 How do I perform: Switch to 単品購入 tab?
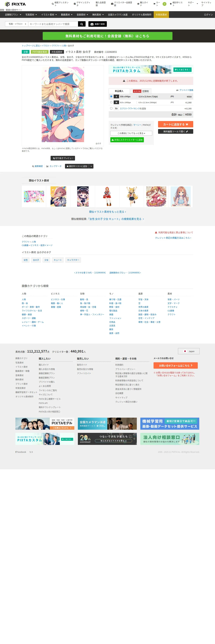pos(119,91)
